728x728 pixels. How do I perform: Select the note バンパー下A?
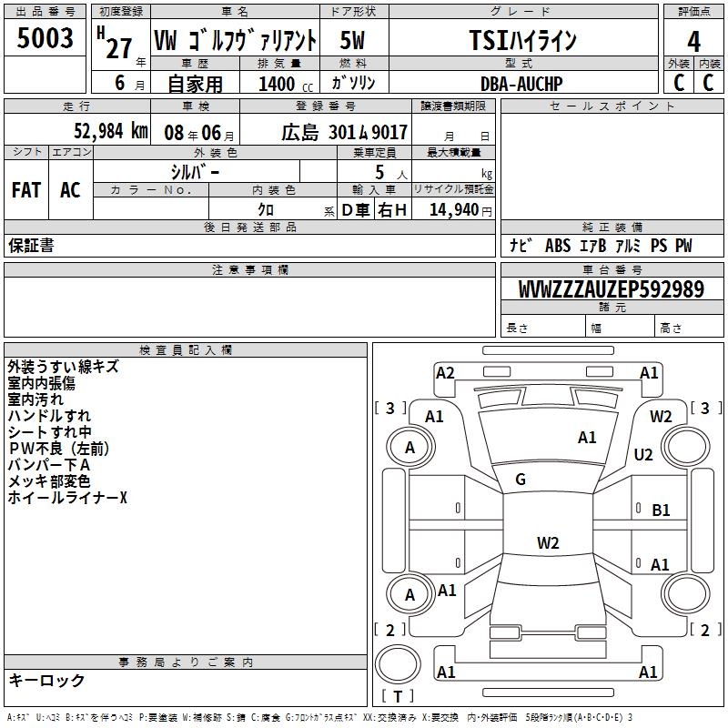[x=49, y=465]
